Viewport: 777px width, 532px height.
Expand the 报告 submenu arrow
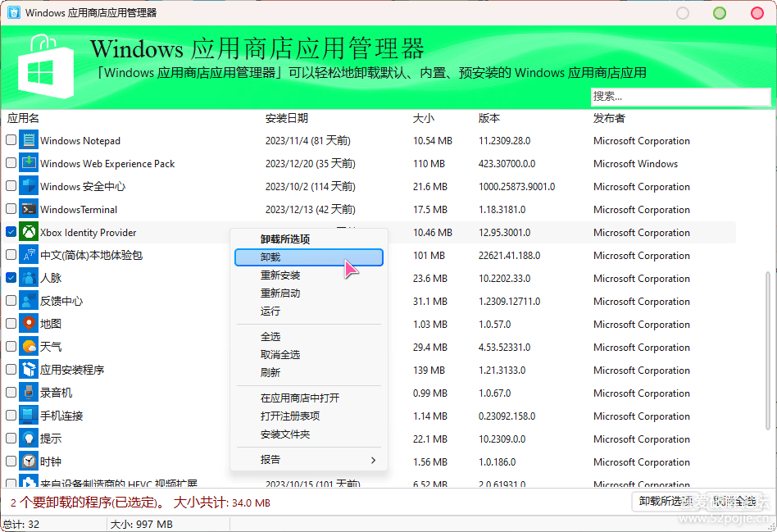[x=373, y=460]
